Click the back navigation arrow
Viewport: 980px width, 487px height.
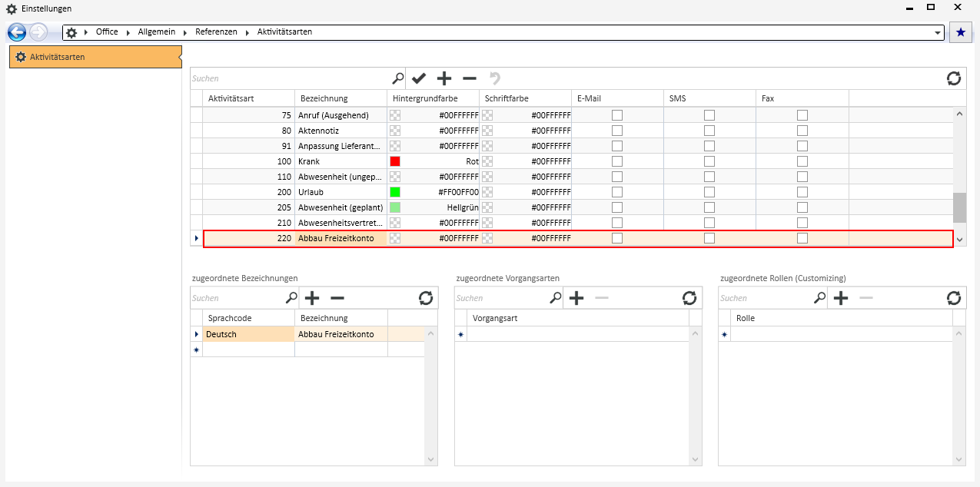[17, 32]
